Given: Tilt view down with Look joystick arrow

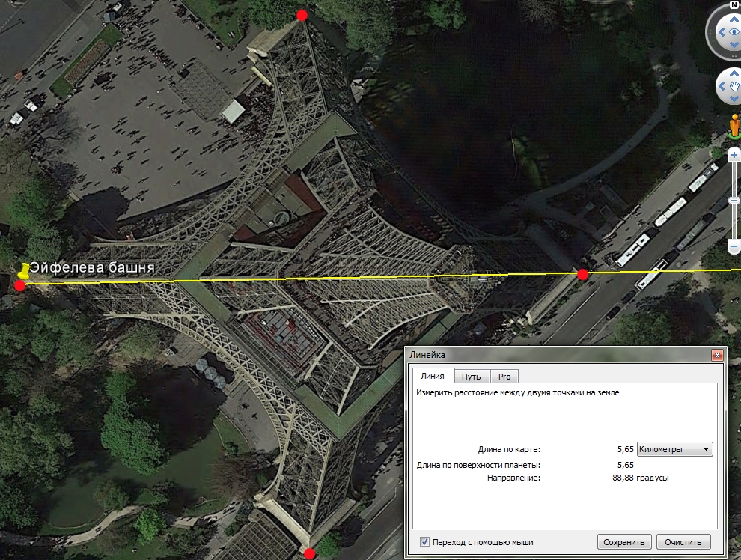Looking at the screenshot, I should [734, 44].
